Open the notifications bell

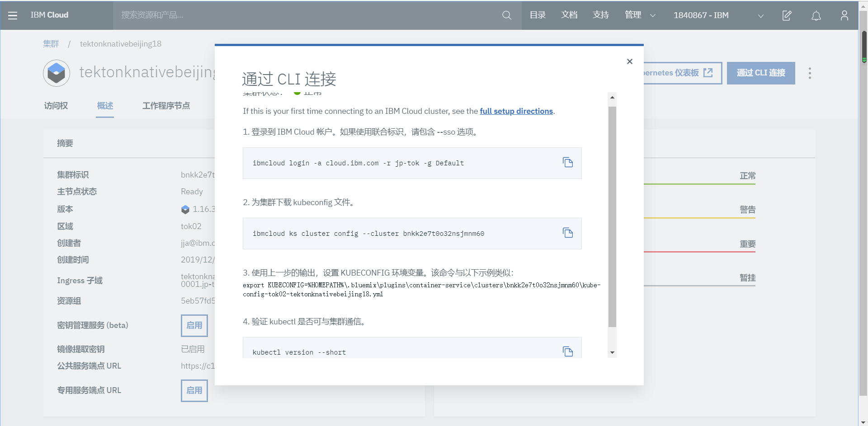816,16
